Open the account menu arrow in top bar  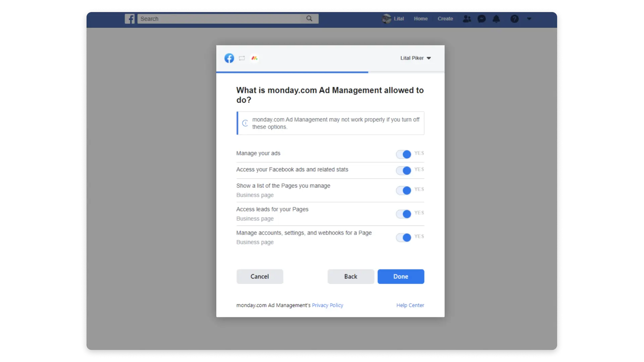[529, 19]
